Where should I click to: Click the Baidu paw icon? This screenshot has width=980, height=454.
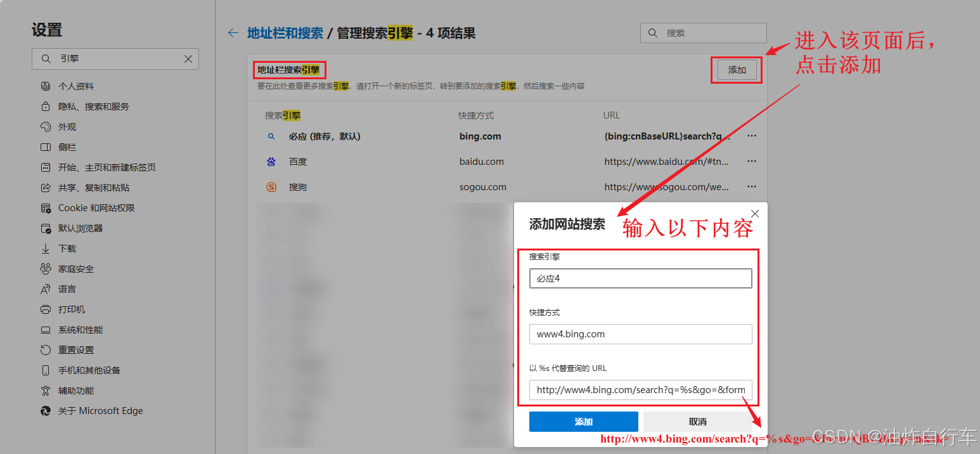point(271,162)
